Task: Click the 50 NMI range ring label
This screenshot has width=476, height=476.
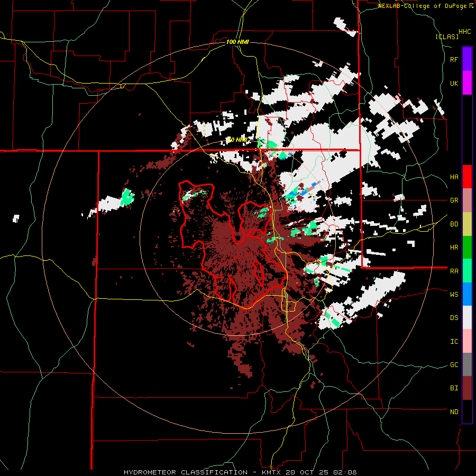Action: point(237,140)
